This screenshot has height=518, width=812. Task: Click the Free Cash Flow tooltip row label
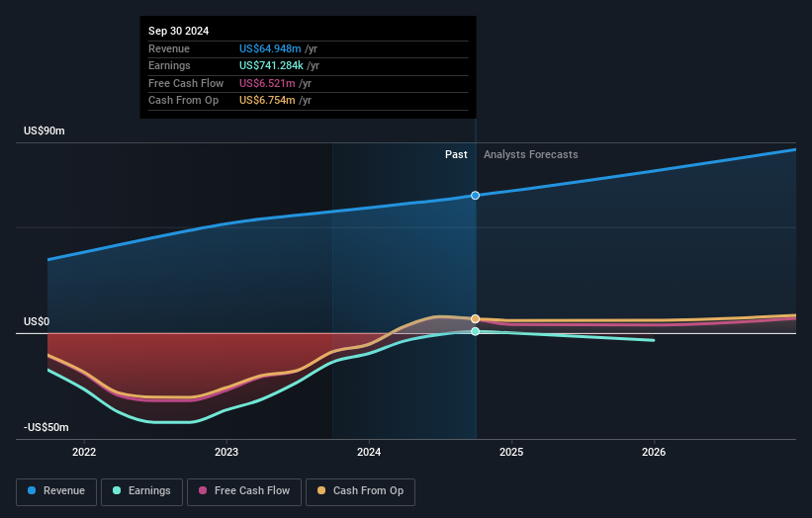click(x=186, y=83)
